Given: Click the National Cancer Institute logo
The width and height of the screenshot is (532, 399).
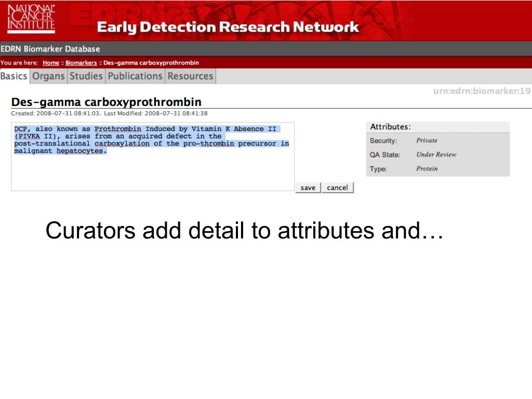Looking at the screenshot, I should pos(31,19).
